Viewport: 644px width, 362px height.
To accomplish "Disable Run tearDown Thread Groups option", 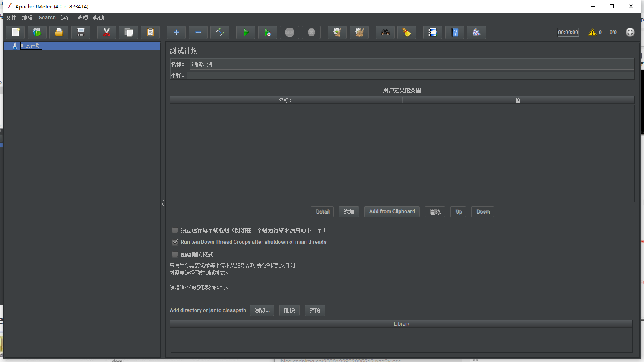I will (175, 242).
